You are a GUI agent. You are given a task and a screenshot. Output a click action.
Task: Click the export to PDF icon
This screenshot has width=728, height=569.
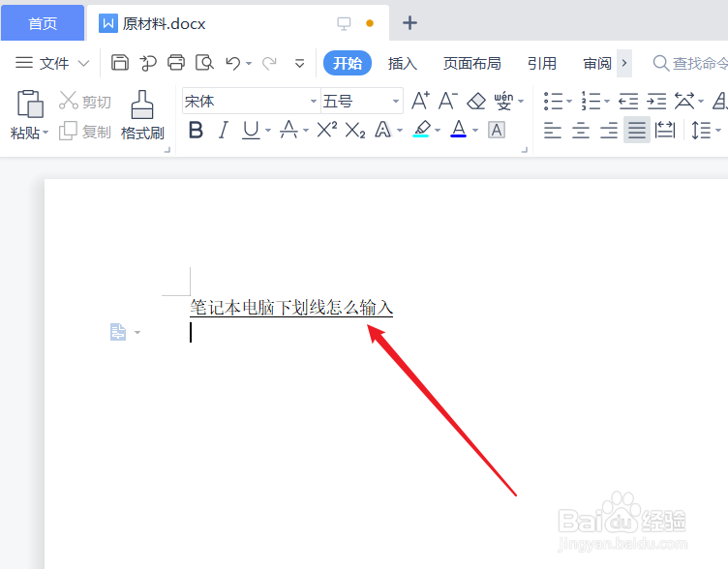[148, 63]
